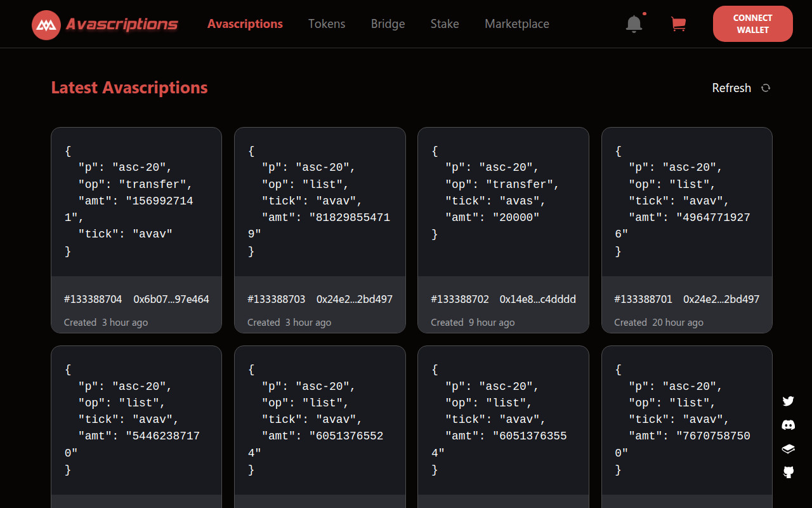Open the shopping cart

[x=678, y=24]
